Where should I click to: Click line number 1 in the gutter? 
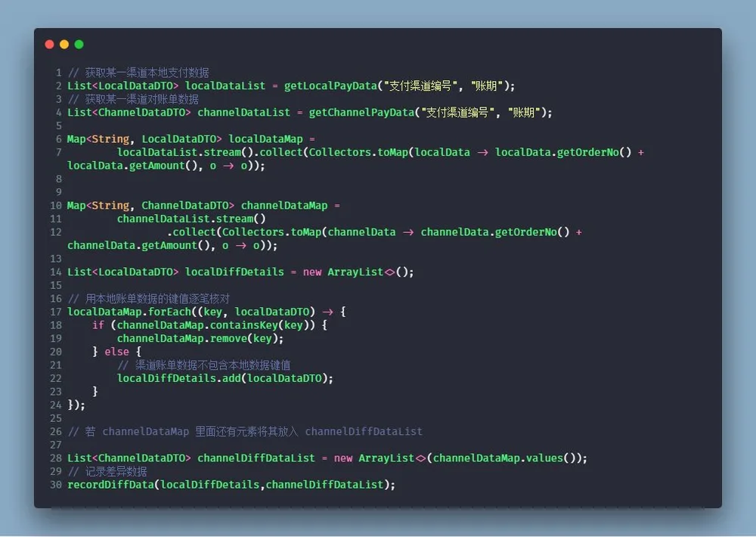(58, 73)
